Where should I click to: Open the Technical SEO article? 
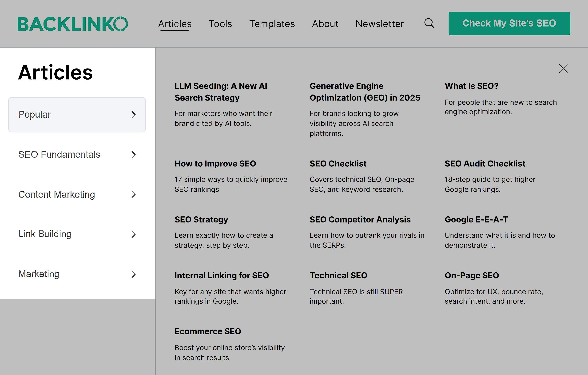click(x=338, y=275)
